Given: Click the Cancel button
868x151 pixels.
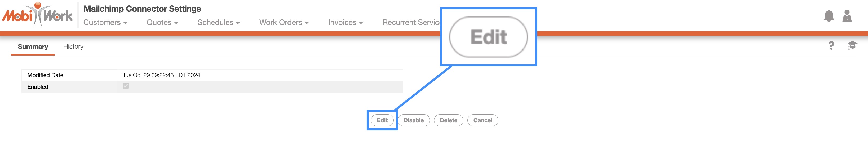Looking at the screenshot, I should pyautogui.click(x=482, y=120).
